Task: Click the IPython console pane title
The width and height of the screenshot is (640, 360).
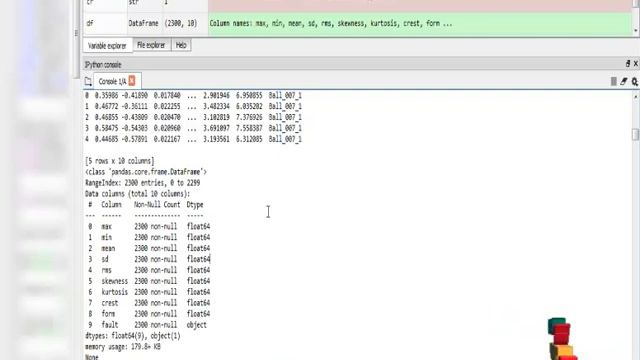Action: click(103, 65)
